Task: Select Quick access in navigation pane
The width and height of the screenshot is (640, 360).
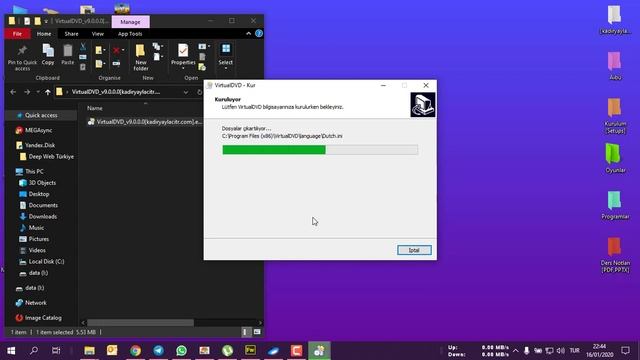Action: pos(41,116)
